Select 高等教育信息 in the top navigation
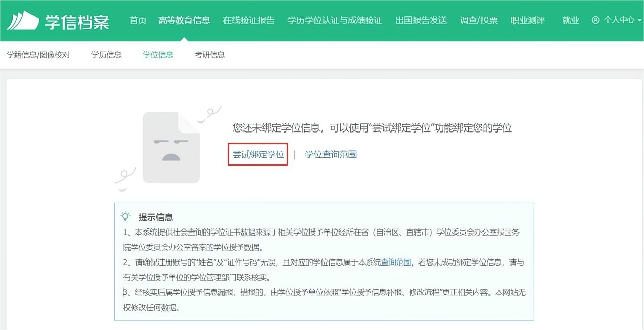Image resolution: width=644 pixels, height=330 pixels. pos(184,20)
